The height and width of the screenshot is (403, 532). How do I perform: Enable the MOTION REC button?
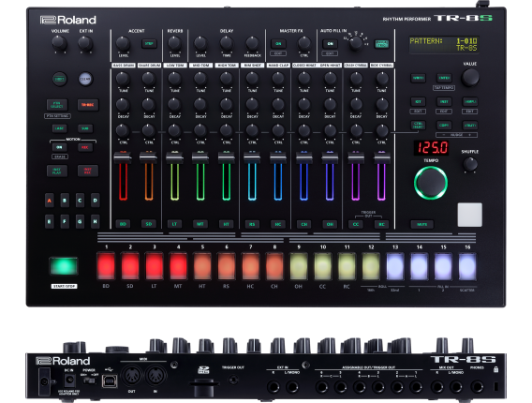point(85,147)
